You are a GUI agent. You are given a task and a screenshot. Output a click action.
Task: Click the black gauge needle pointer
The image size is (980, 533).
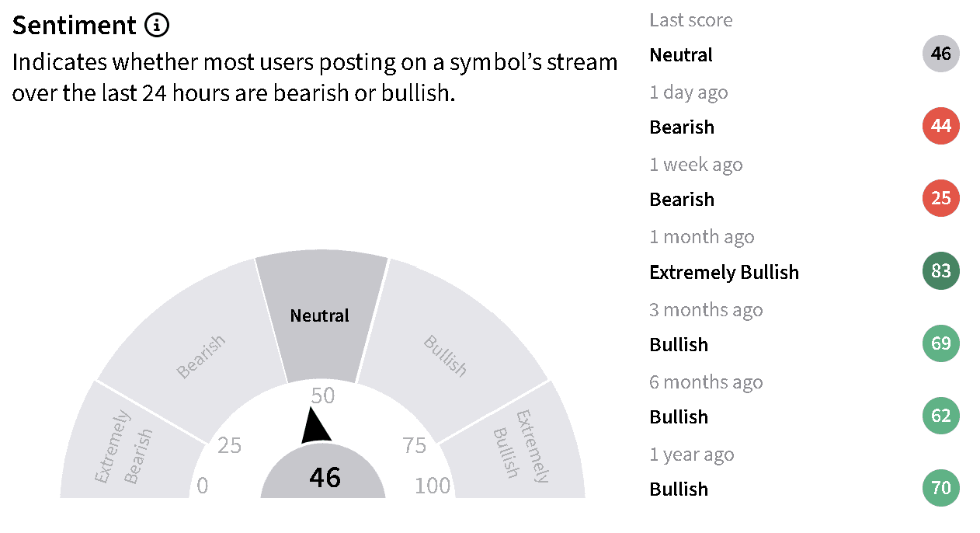[315, 427]
